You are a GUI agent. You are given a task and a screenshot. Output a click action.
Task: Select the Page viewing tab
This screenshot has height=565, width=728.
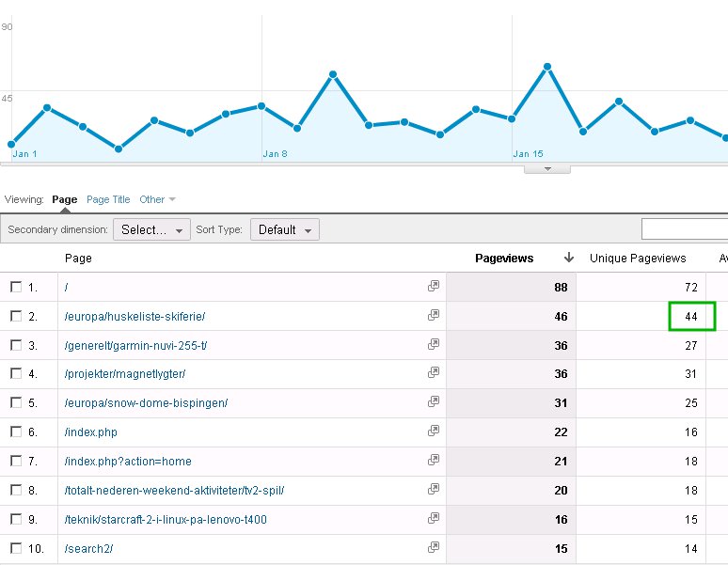(65, 199)
